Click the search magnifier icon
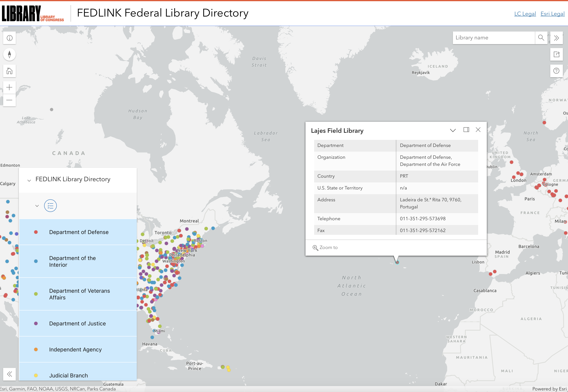 [x=541, y=38]
